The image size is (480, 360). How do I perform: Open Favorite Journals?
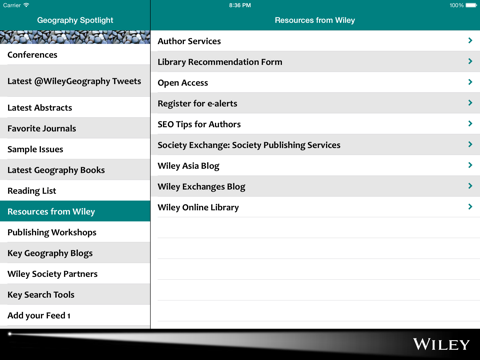point(75,128)
